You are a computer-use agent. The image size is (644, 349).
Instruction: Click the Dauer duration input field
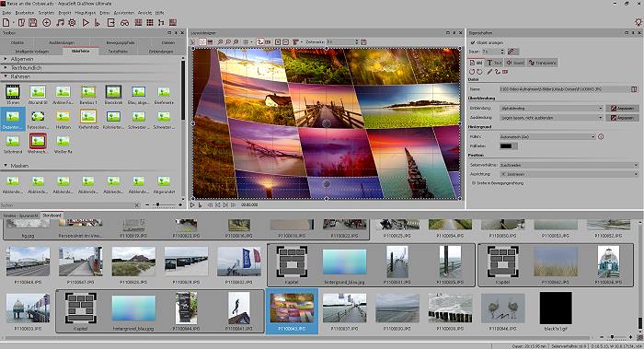tap(490, 52)
